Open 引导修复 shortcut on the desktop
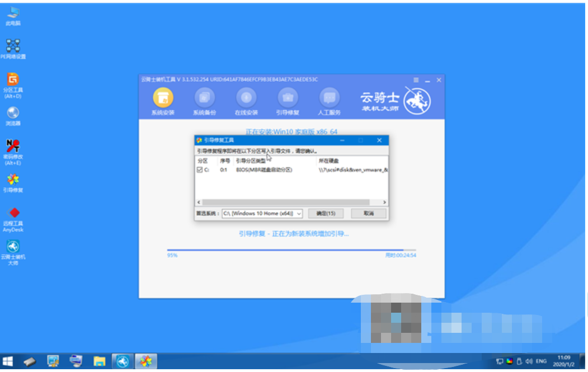The width and height of the screenshot is (588, 372). click(13, 183)
